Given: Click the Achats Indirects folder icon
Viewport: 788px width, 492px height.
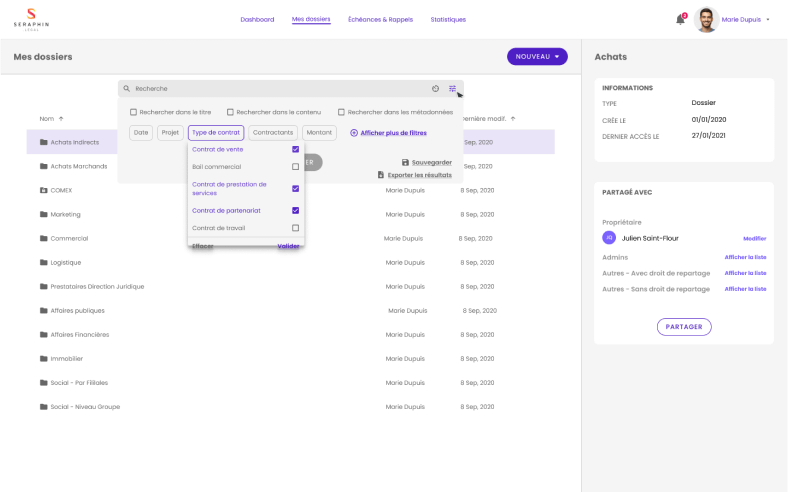Looking at the screenshot, I should click(x=44, y=142).
